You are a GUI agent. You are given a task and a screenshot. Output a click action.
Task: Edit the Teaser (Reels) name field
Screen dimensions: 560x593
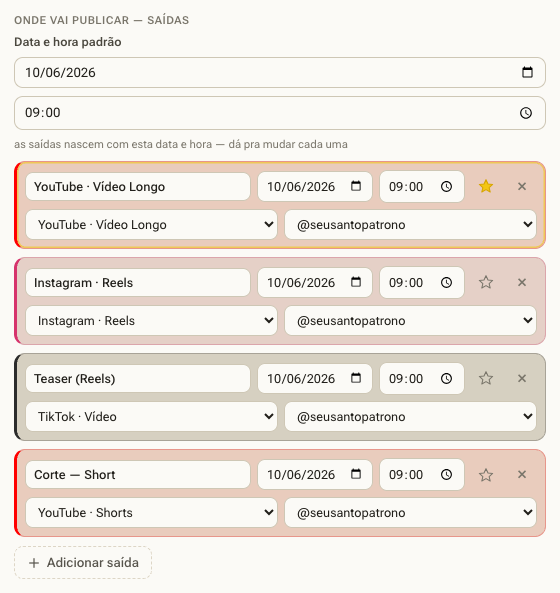click(138, 379)
